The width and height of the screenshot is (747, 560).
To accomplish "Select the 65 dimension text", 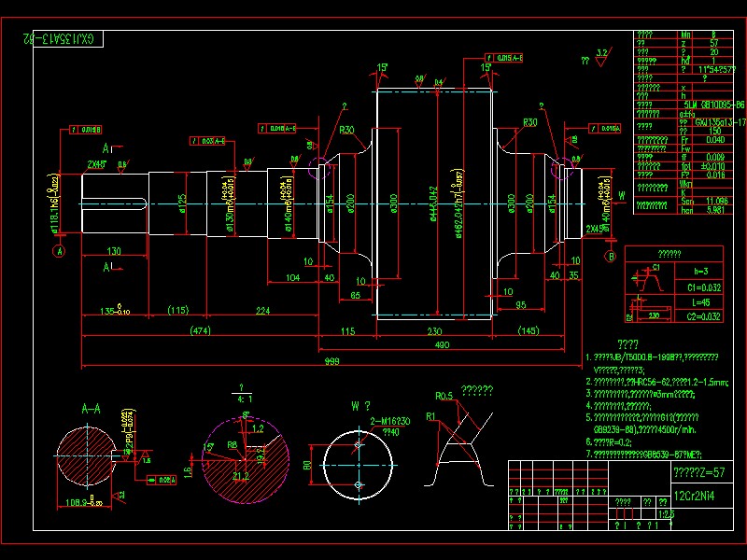I will (356, 295).
